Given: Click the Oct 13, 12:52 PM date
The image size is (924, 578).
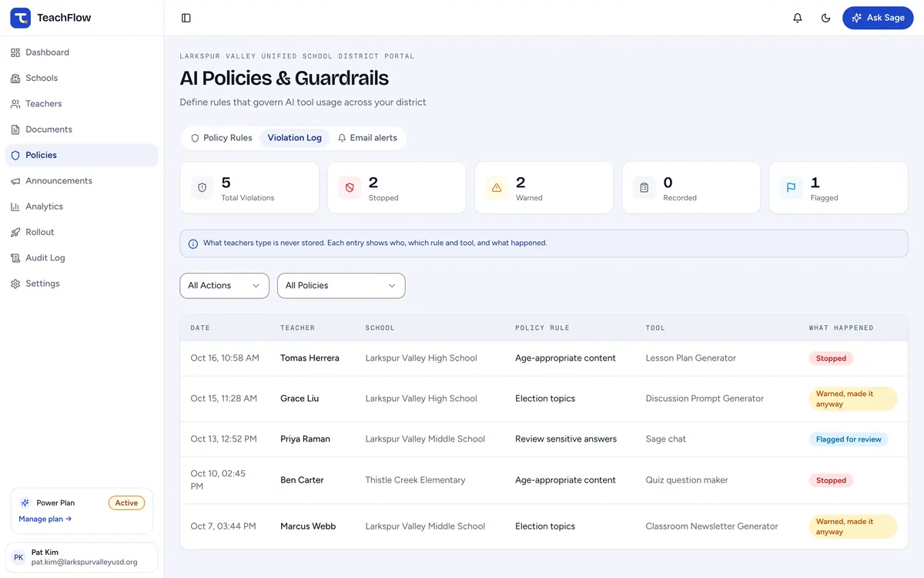Looking at the screenshot, I should coord(224,439).
